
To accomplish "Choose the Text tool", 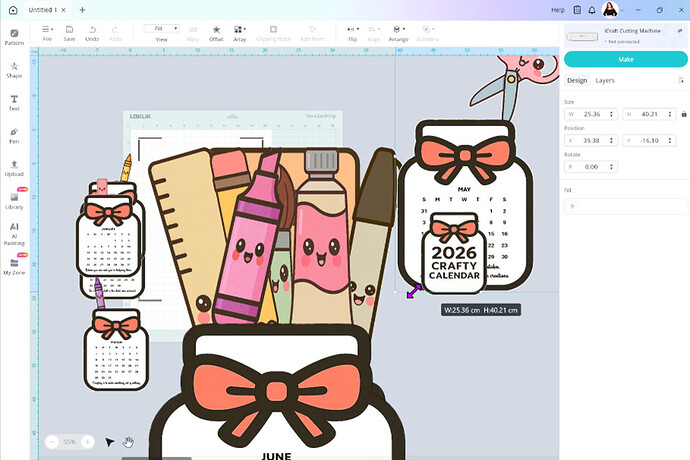I will (x=14, y=102).
